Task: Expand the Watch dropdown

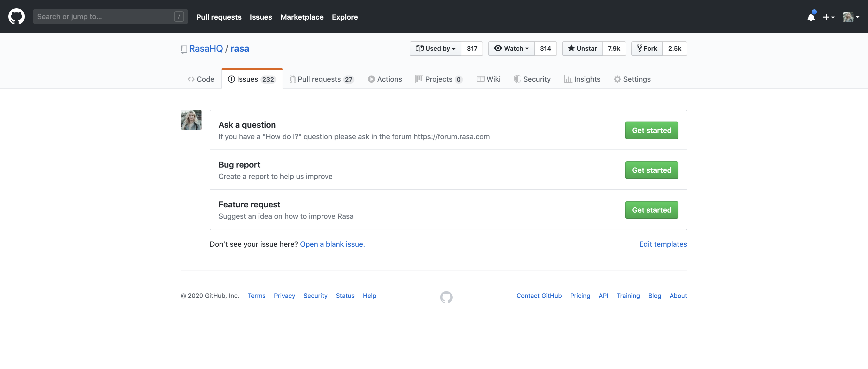Action: [x=512, y=49]
